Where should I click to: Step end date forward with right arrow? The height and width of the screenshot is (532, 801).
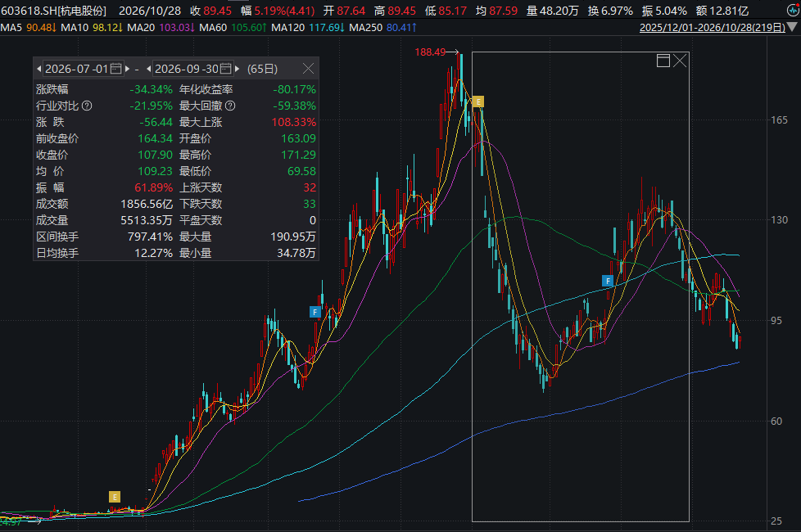coord(237,69)
